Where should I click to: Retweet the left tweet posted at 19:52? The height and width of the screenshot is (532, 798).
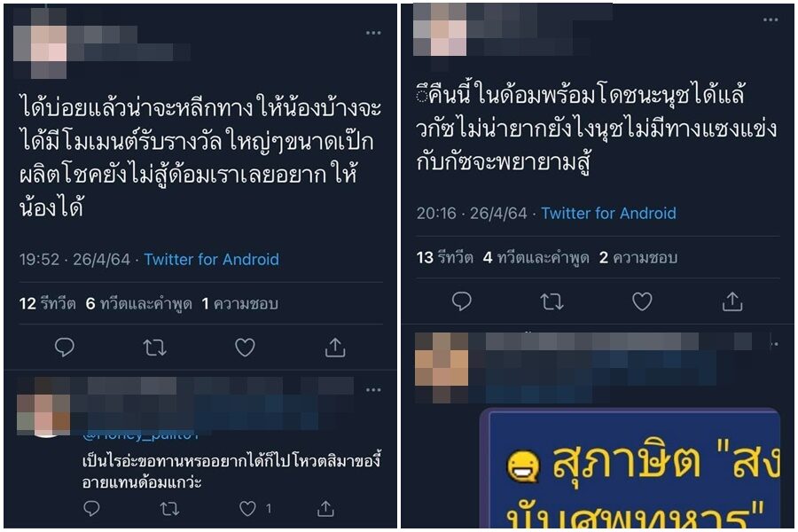[x=154, y=348]
